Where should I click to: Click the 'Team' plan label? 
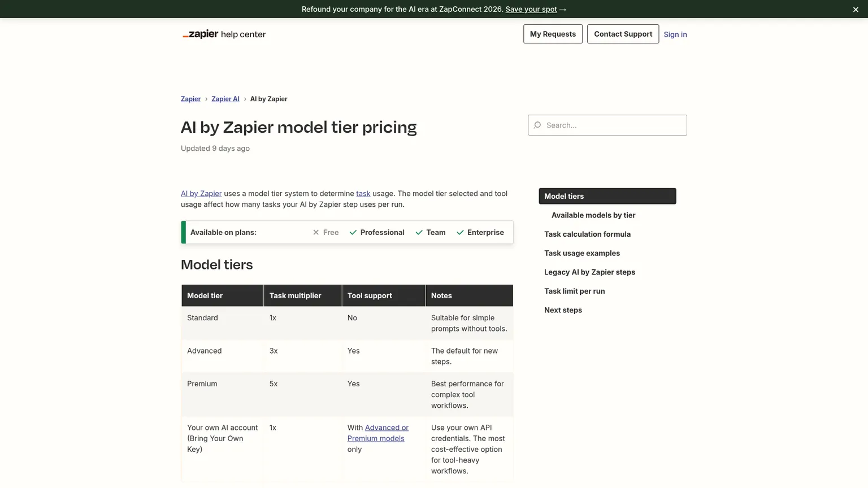436,232
